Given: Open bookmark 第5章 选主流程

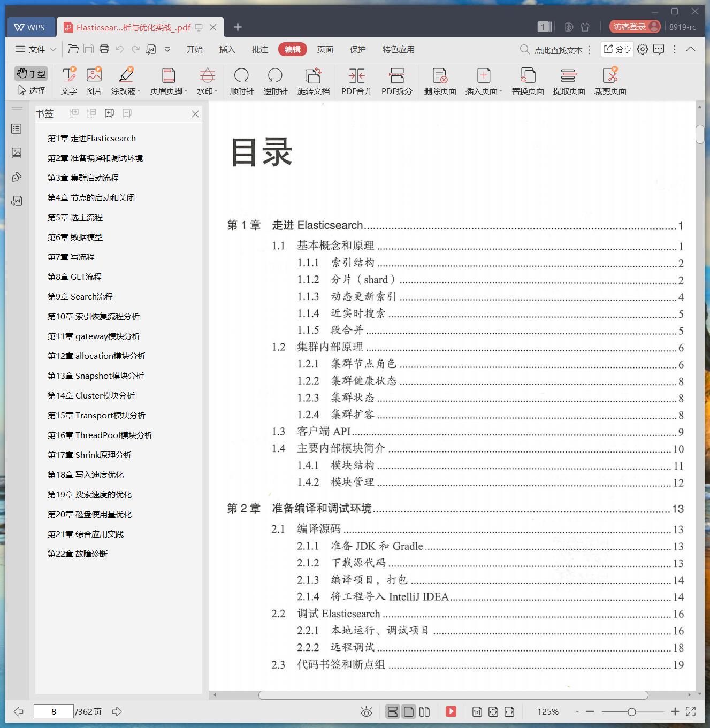Looking at the screenshot, I should (75, 217).
